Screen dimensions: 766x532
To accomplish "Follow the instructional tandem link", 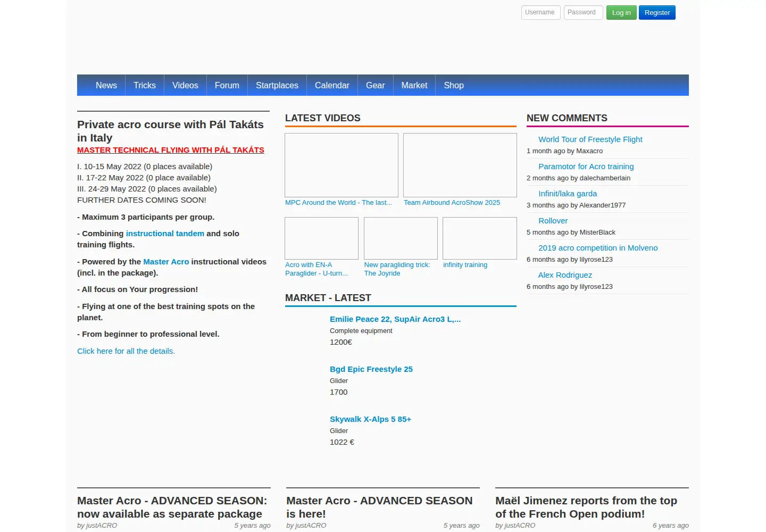I will (165, 234).
